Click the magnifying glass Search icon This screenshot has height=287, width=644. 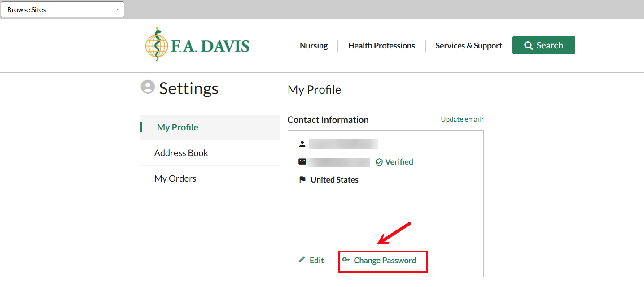tap(528, 45)
